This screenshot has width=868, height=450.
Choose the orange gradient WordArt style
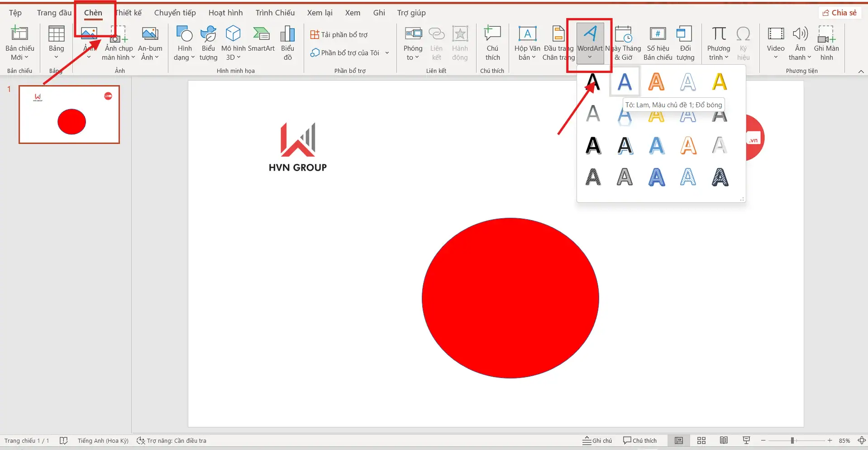[656, 82]
